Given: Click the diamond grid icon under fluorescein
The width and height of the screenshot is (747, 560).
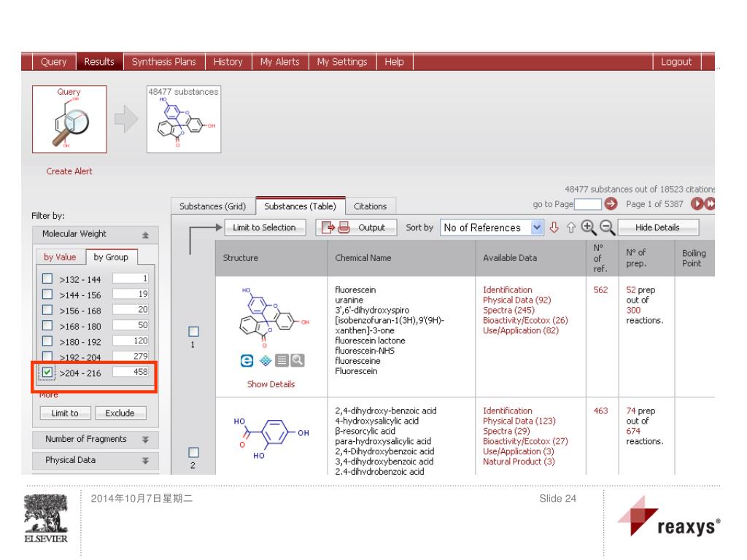Looking at the screenshot, I should 266,360.
